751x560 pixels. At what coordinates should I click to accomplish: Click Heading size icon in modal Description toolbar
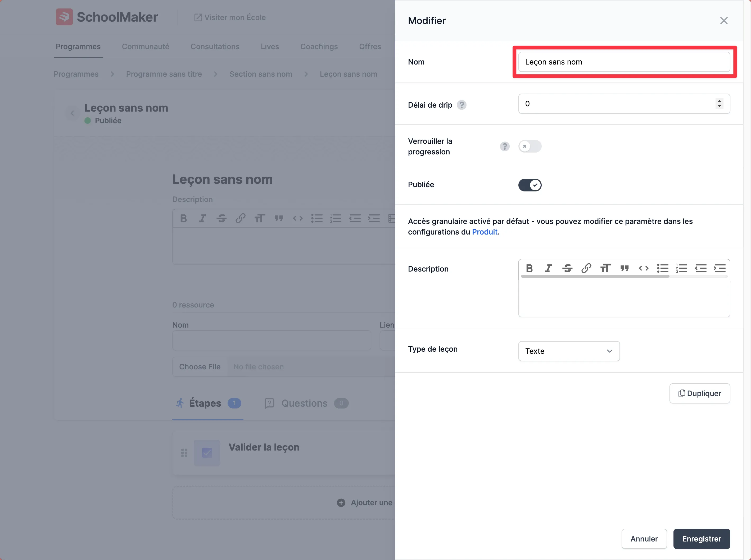(605, 268)
